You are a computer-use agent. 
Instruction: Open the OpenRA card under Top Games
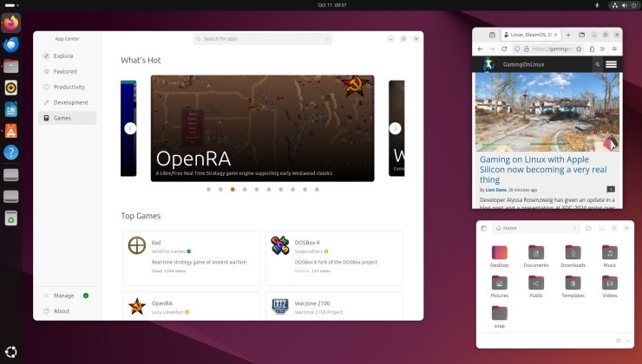pos(191,306)
